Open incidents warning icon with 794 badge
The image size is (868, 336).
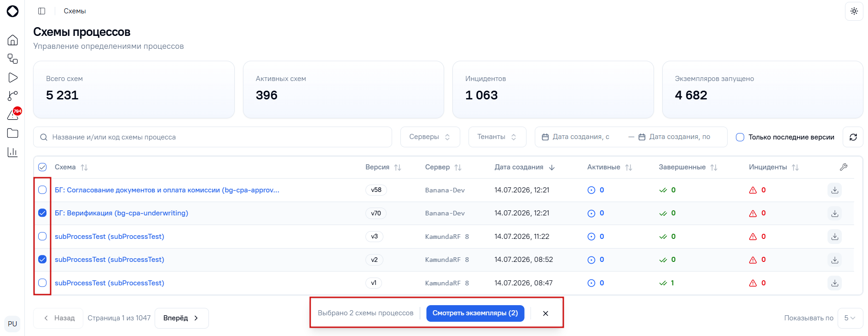coord(13,115)
